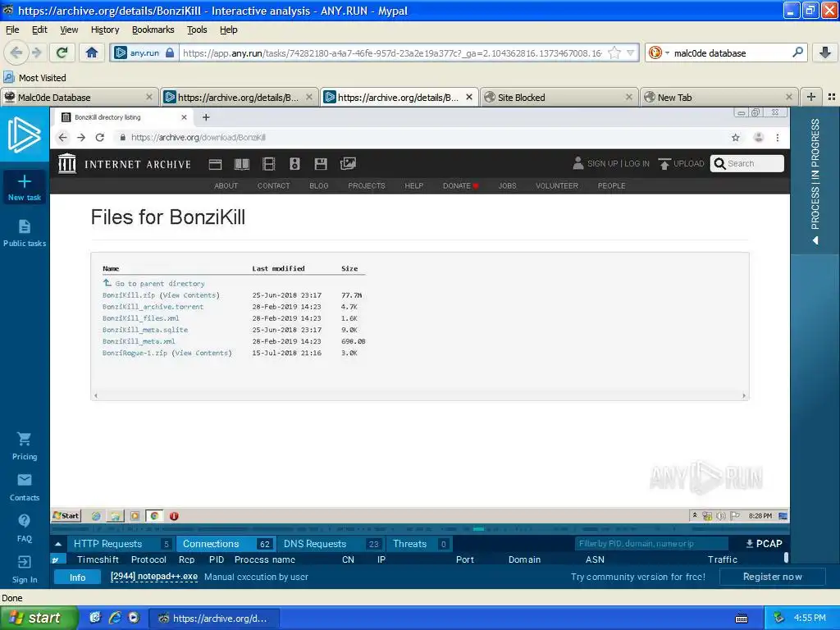Image resolution: width=840 pixels, height=630 pixels.
Task: Switch to the New Tab tab
Action: point(719,97)
